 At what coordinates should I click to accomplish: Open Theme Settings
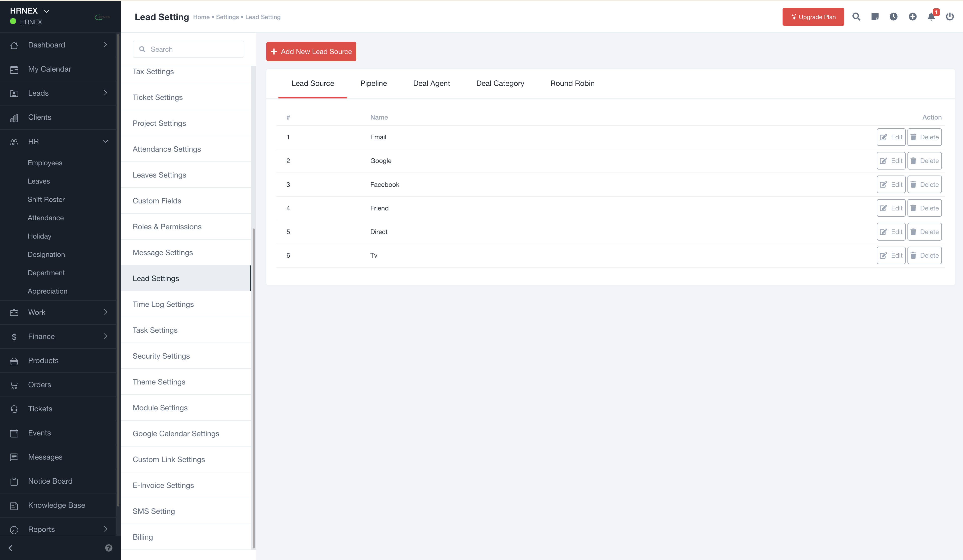(186, 382)
